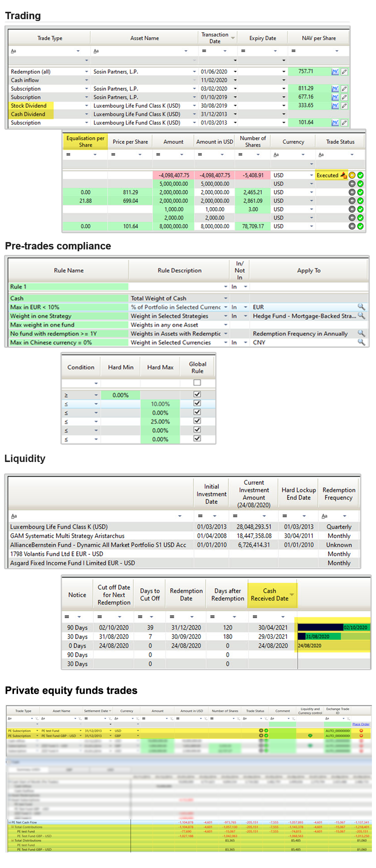Collapse Total Distributions tree row
Screen dimensions: 376x868
[x=12, y=841]
